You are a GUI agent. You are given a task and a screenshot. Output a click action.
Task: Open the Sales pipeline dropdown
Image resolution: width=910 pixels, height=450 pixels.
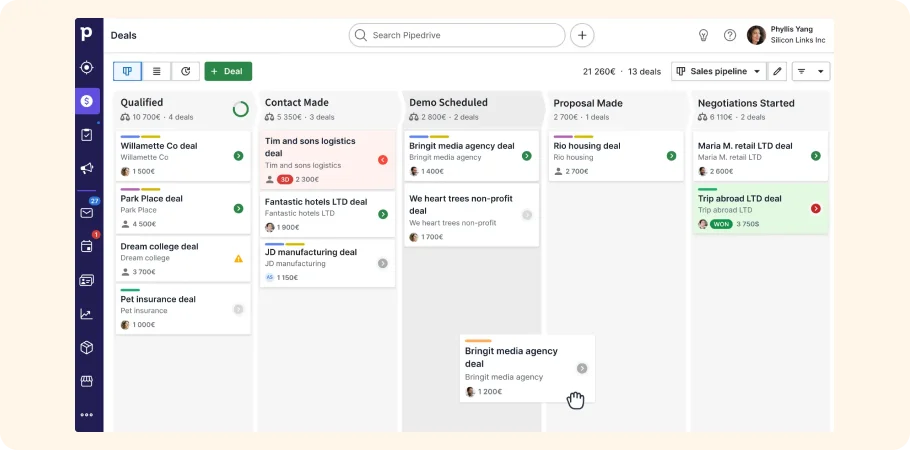[718, 71]
